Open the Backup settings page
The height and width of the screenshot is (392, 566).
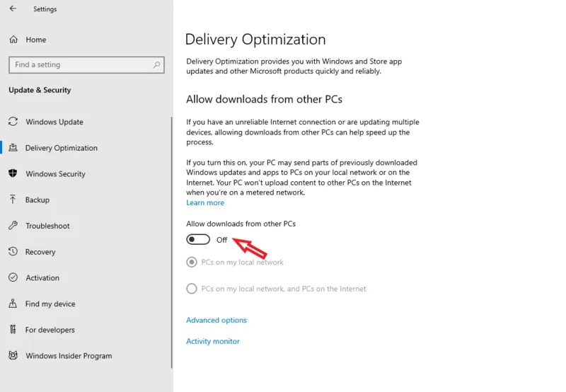pyautogui.click(x=37, y=200)
